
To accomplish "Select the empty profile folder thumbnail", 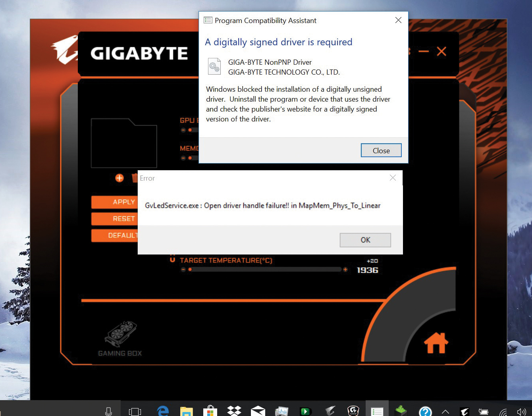I will [x=124, y=143].
